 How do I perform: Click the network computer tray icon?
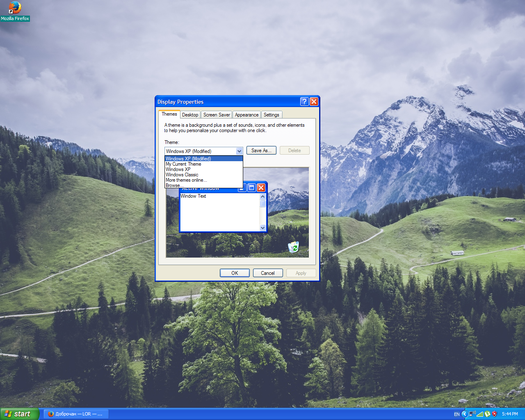[x=472, y=414]
